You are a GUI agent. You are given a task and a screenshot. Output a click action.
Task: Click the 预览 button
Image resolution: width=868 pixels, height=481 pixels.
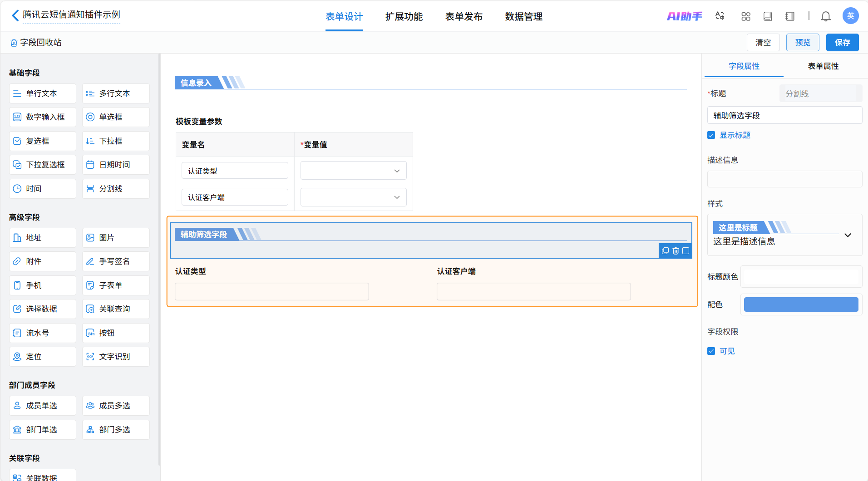[802, 42]
